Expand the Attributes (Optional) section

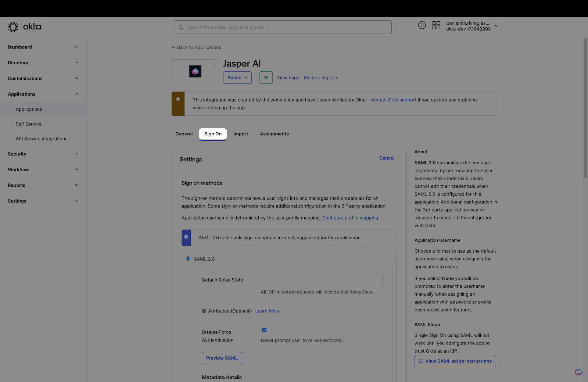(x=204, y=311)
